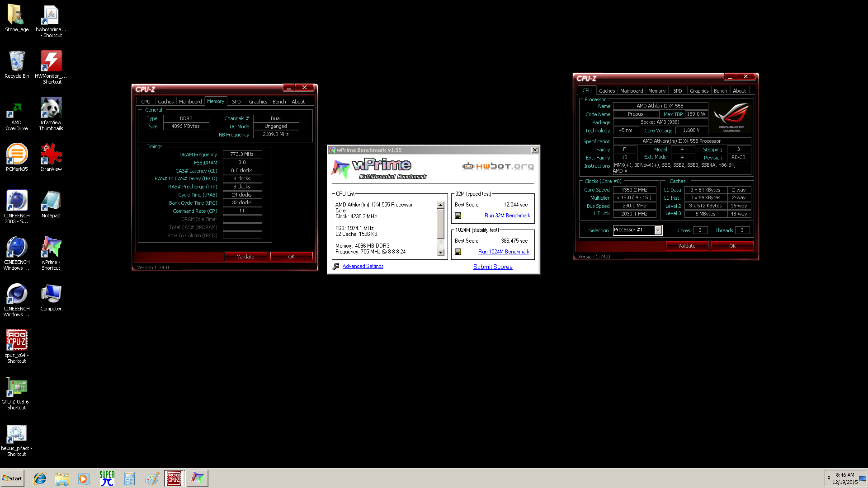Click OK in right CPU-Z window

pyautogui.click(x=732, y=246)
